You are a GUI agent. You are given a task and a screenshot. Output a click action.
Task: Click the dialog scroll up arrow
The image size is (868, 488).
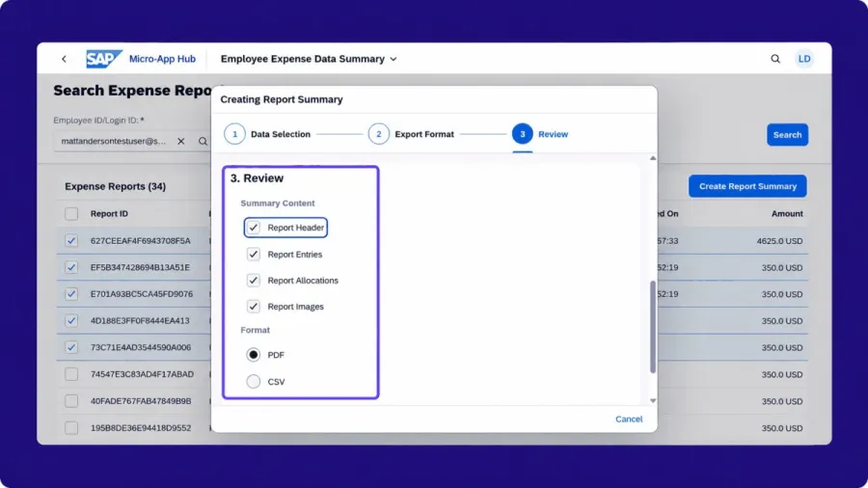tap(653, 158)
